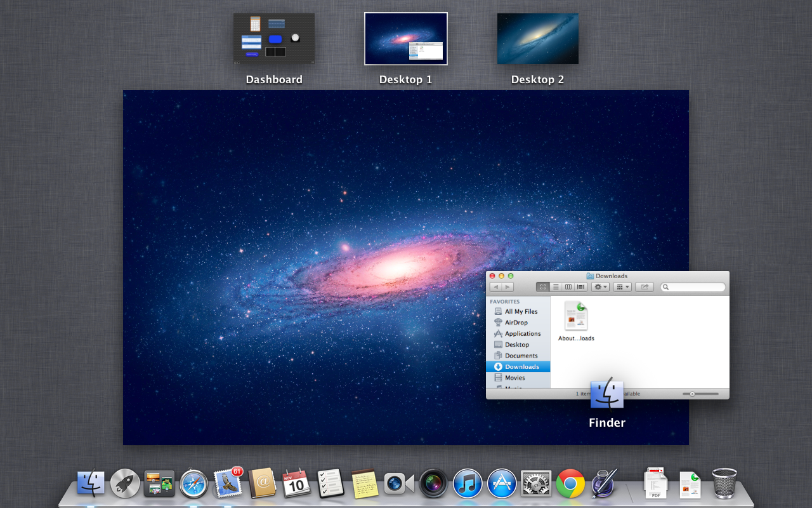This screenshot has width=812, height=508.
Task: Go forward in the Finder window
Action: (507, 287)
